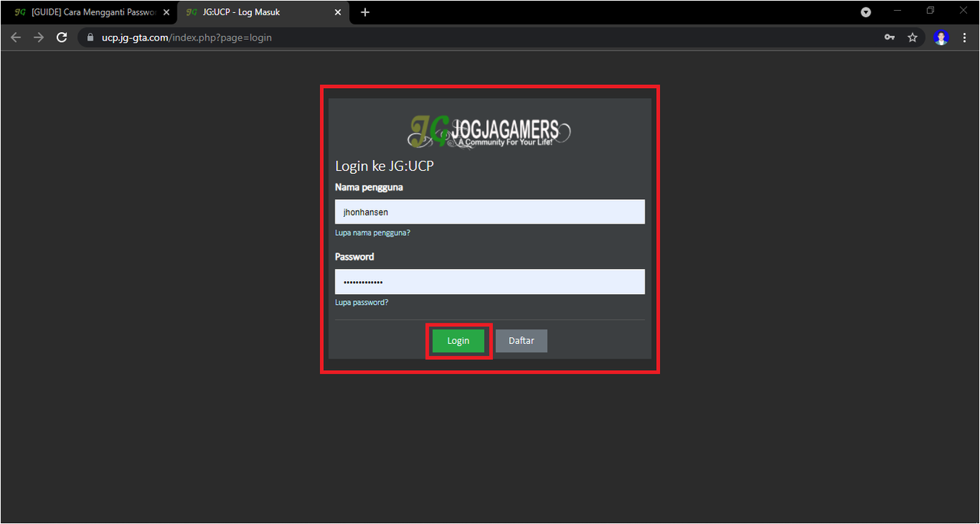Open saved passwords key icon
Viewport: 980px width, 524px height.
[890, 37]
